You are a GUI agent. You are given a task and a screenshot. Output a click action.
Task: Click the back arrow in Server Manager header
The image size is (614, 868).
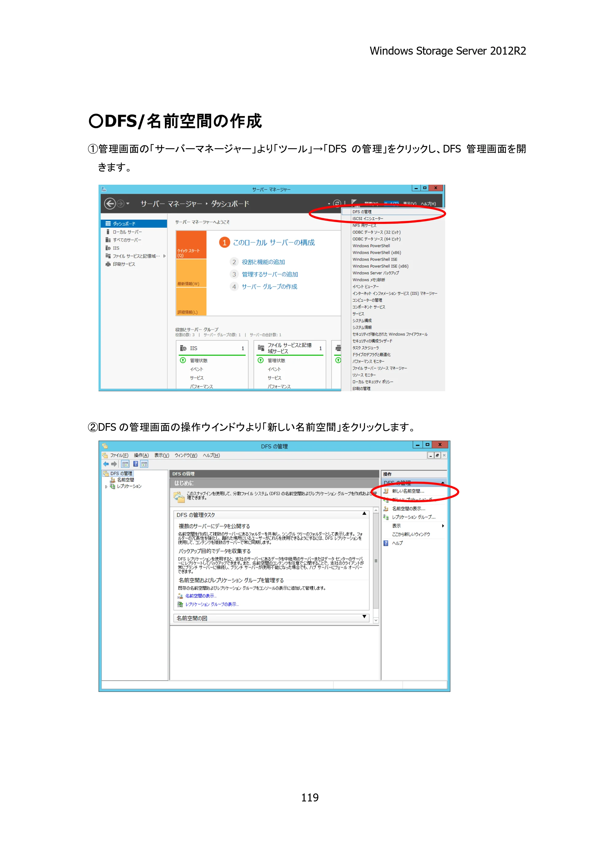[x=110, y=204]
